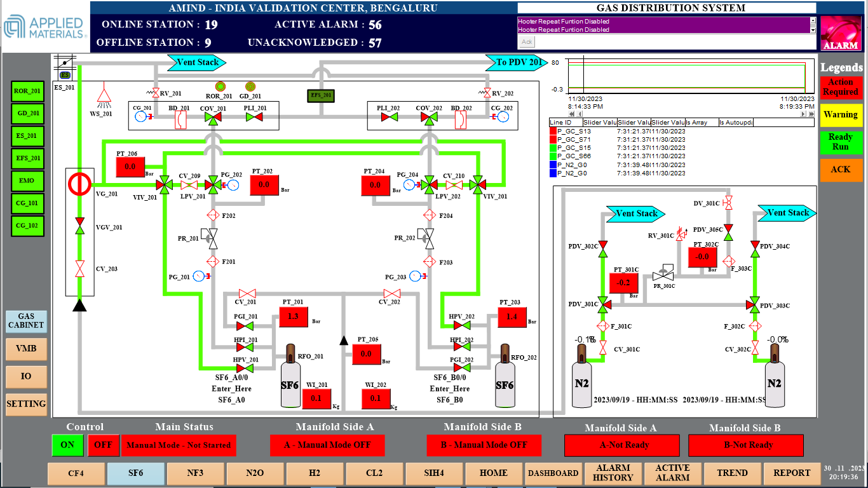Click the PLI_201 valve symbol
The width and height of the screenshot is (868, 488).
[254, 117]
